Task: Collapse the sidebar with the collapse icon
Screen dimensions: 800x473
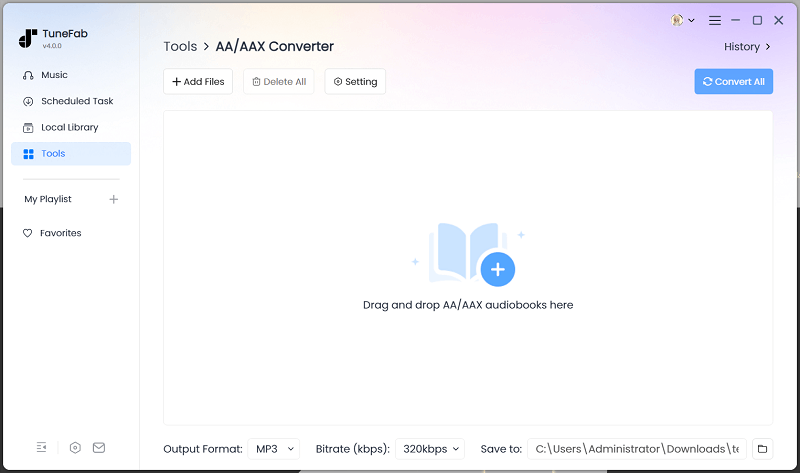Action: pos(41,447)
